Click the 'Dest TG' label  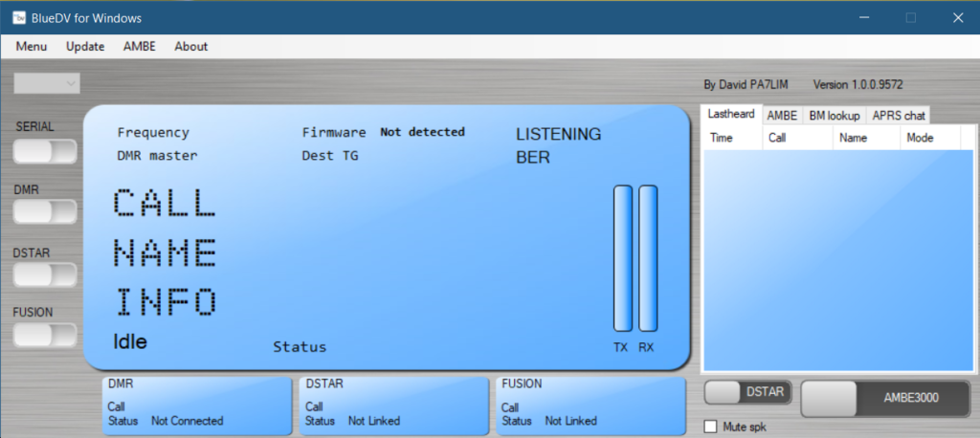tap(330, 156)
